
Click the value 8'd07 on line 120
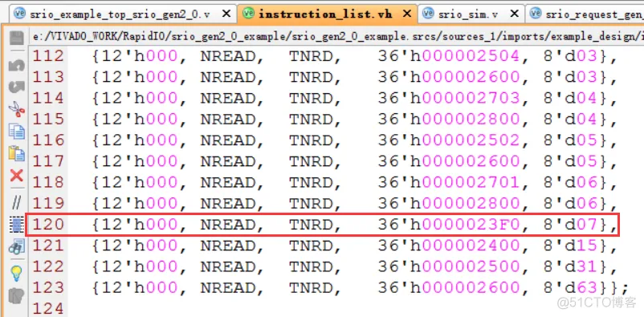(570, 225)
